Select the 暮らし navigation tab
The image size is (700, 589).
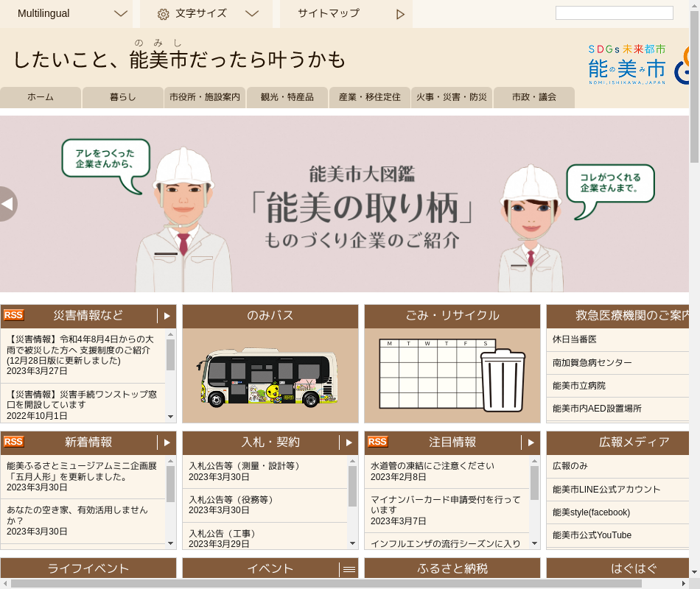[122, 97]
